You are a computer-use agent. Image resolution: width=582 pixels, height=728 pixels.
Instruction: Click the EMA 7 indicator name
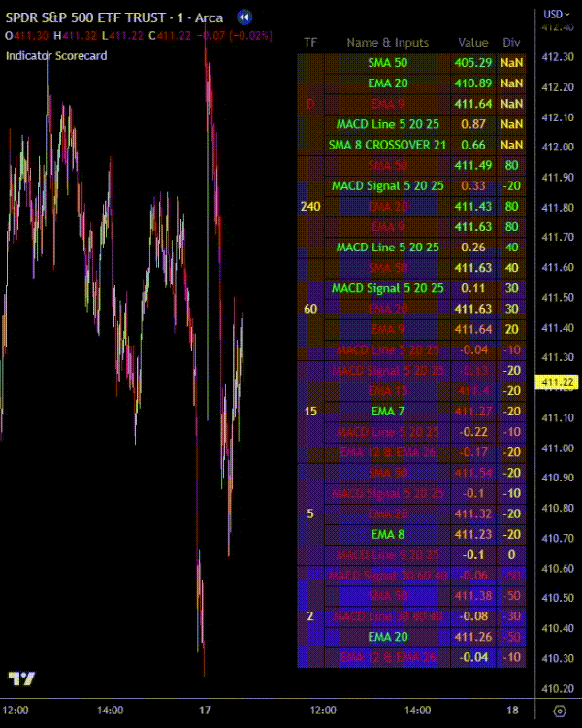pos(388,412)
